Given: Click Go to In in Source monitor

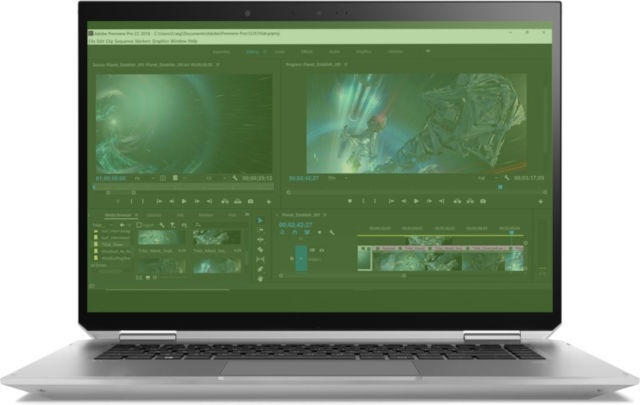Looking at the screenshot, I should 159,201.
